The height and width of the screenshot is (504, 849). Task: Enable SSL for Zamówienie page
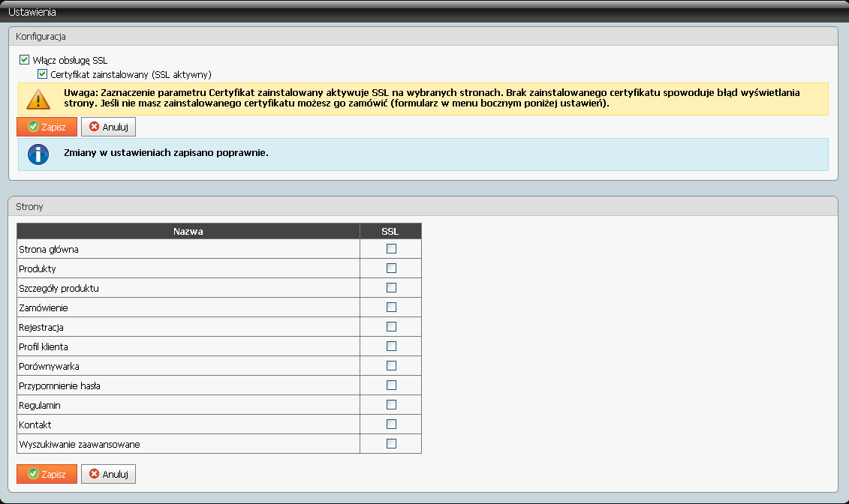click(x=391, y=307)
